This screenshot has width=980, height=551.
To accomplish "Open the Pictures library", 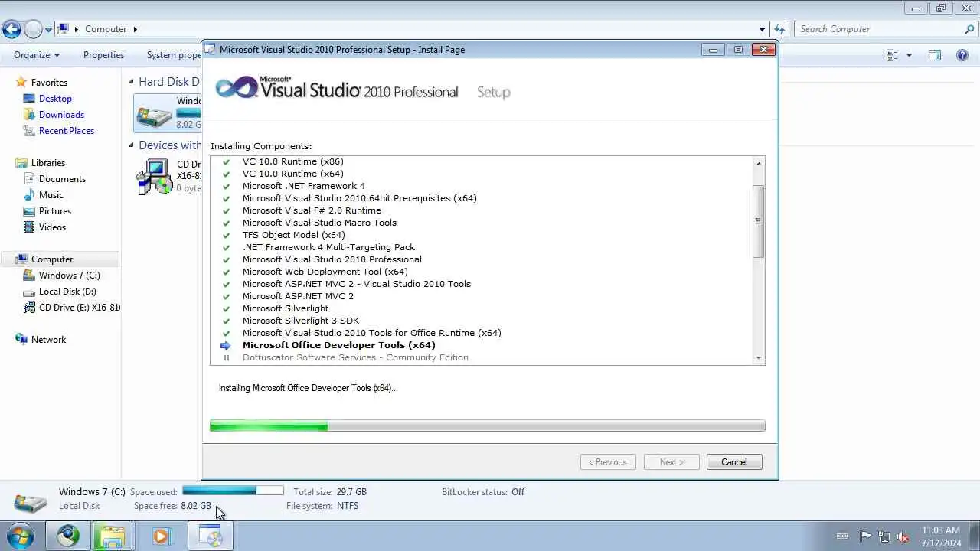I will pyautogui.click(x=55, y=211).
